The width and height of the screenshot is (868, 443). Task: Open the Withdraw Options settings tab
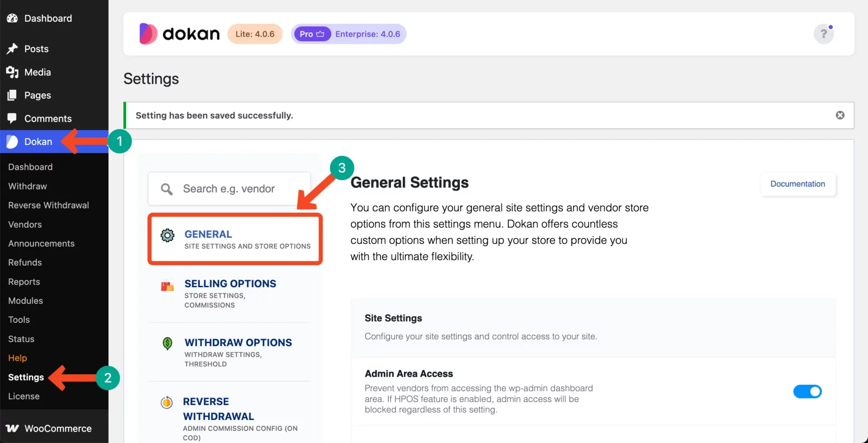click(x=230, y=352)
